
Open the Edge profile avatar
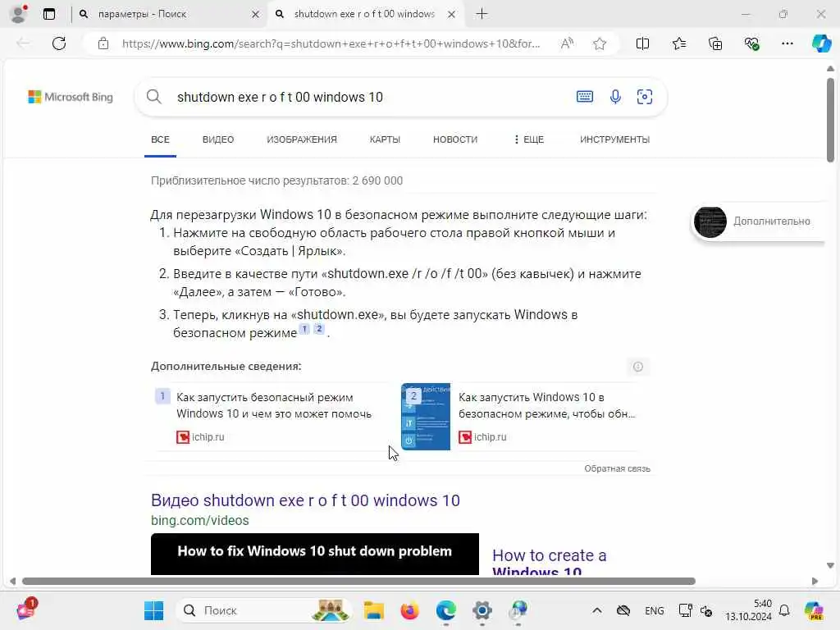point(19,13)
